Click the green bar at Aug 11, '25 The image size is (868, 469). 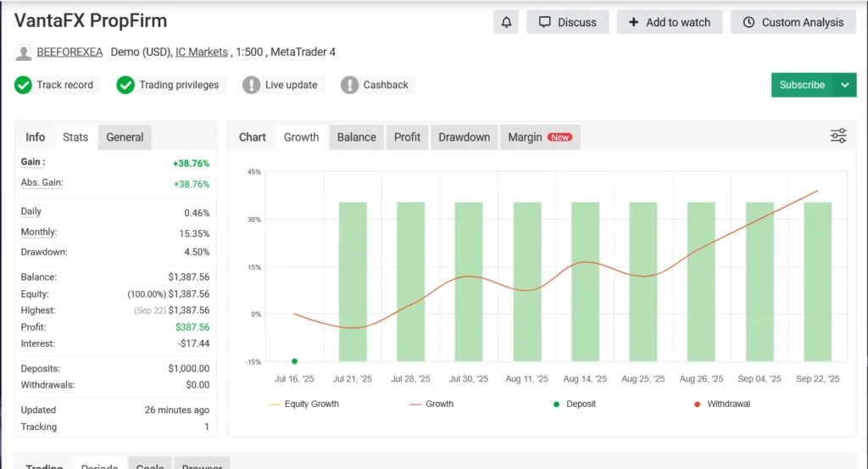tap(527, 280)
